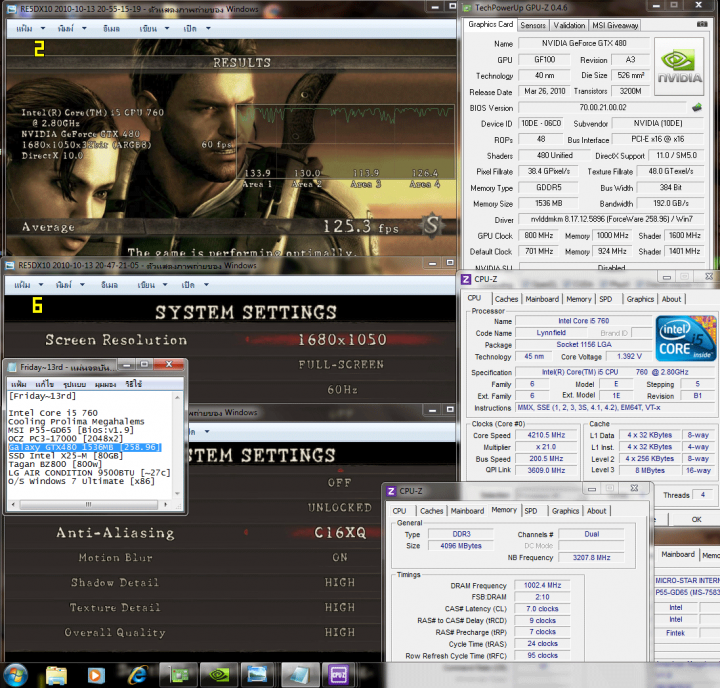
Task: Open SPD tab in upper CPU-Z window
Action: click(606, 299)
